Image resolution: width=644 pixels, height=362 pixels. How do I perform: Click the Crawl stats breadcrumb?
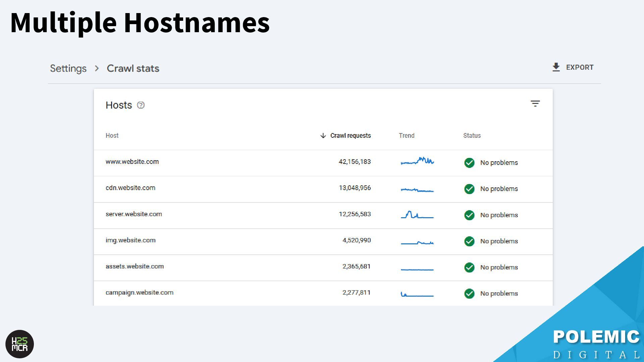(x=133, y=68)
